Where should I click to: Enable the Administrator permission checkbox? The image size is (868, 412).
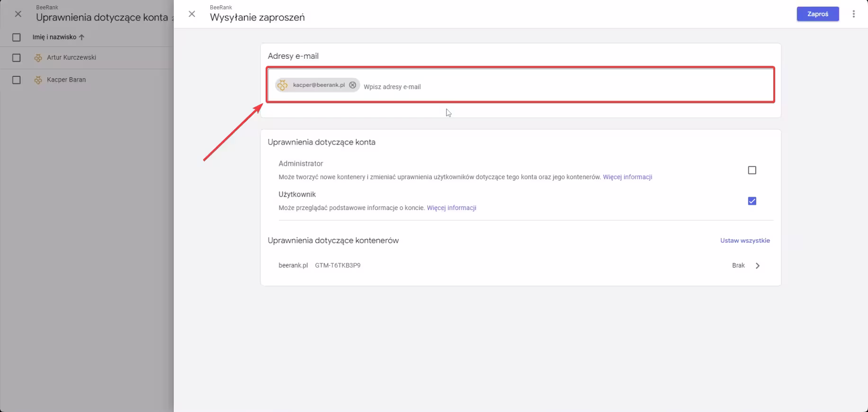[752, 170]
